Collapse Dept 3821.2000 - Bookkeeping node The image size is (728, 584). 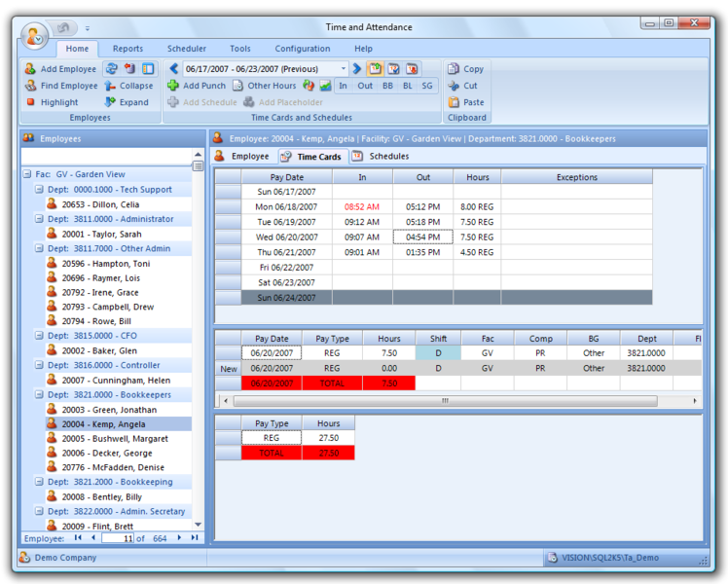pyautogui.click(x=39, y=482)
